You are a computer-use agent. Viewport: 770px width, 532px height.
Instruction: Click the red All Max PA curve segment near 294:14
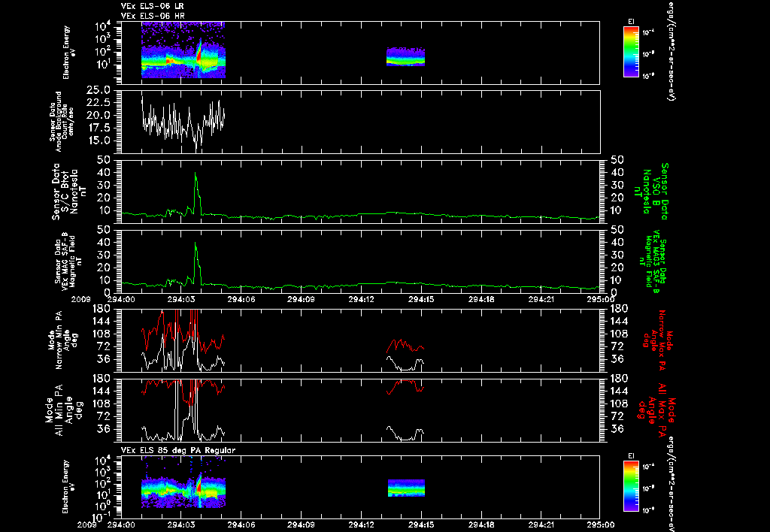[405, 386]
